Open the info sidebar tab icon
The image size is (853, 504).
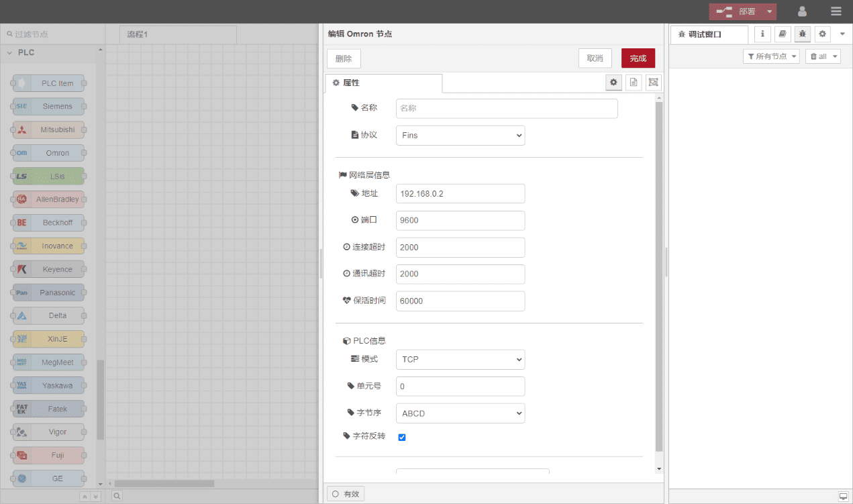pyautogui.click(x=762, y=34)
